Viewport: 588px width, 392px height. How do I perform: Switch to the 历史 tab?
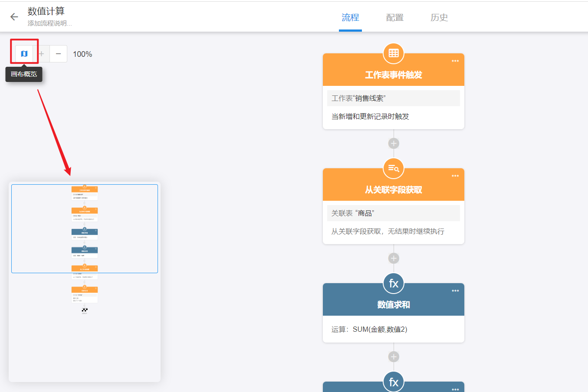tap(439, 17)
